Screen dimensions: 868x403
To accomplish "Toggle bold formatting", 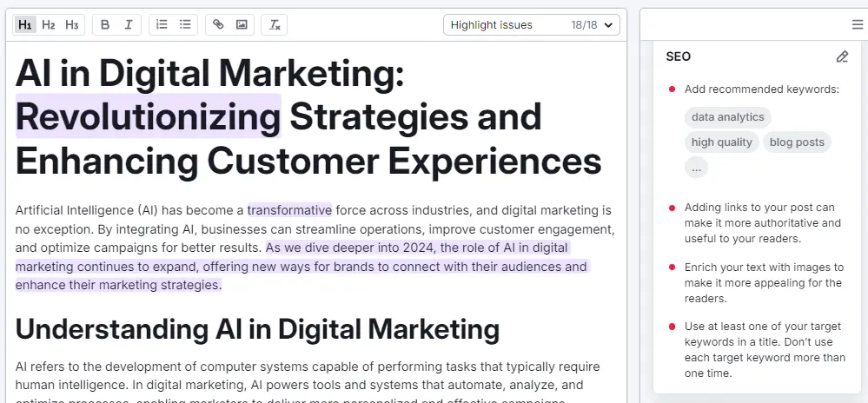I will pos(105,25).
